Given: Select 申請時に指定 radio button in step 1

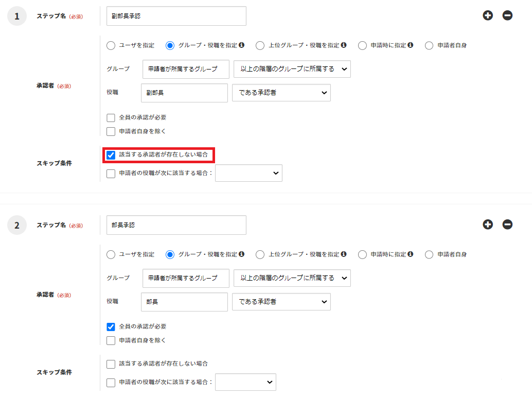Looking at the screenshot, I should coord(362,45).
